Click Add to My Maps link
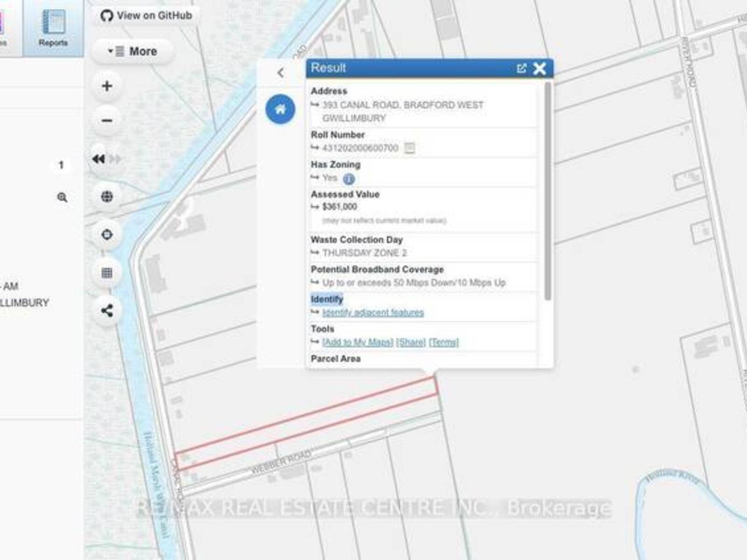This screenshot has width=747, height=560. pos(358,342)
